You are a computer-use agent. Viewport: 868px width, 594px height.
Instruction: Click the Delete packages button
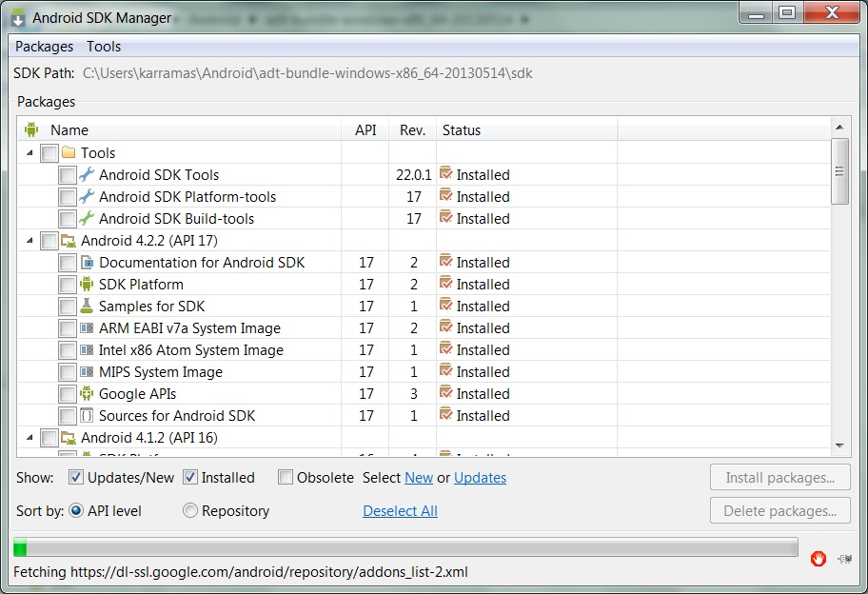[x=780, y=511]
